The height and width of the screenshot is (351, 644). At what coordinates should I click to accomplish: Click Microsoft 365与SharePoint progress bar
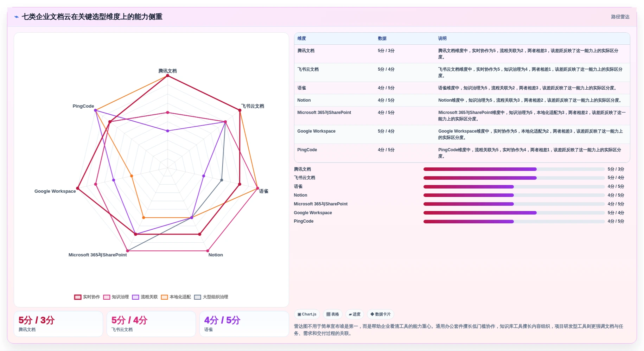pyautogui.click(x=514, y=204)
